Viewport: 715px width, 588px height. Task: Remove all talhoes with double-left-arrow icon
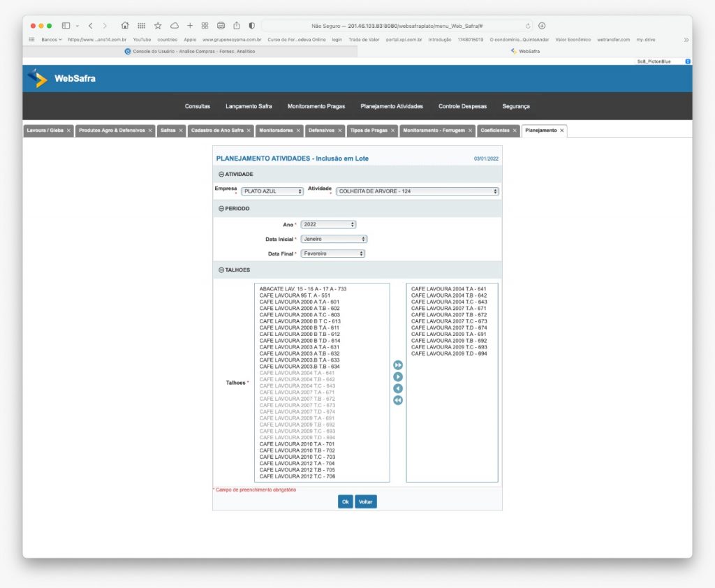(x=397, y=400)
